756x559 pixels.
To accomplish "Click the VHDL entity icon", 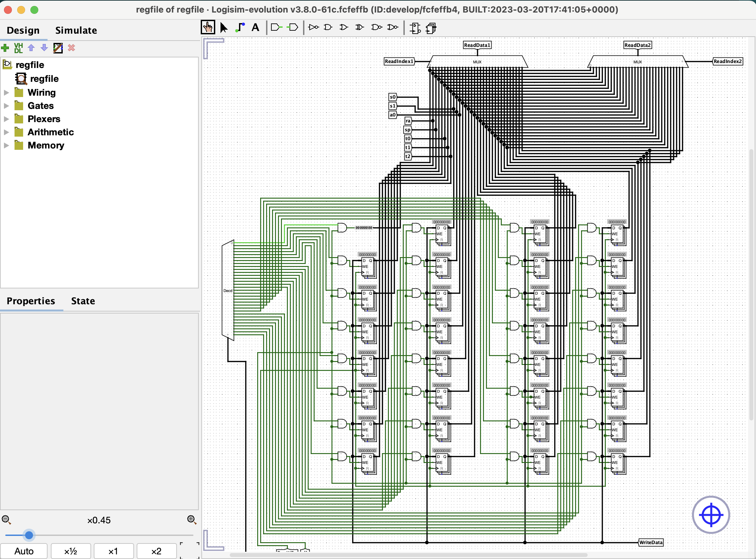I will (x=18, y=48).
